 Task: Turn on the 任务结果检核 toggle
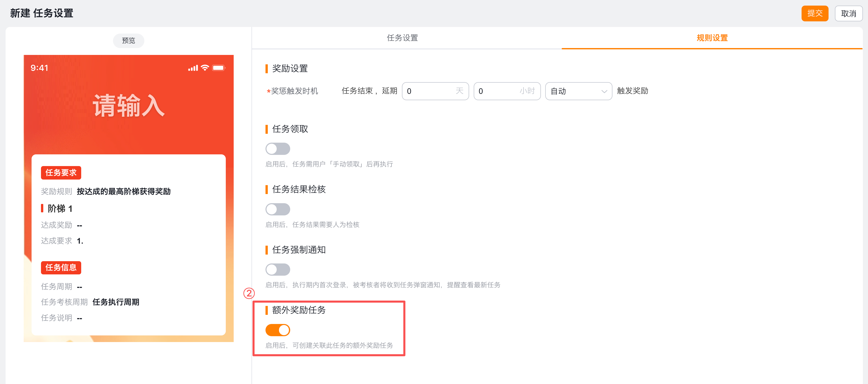coord(277,209)
